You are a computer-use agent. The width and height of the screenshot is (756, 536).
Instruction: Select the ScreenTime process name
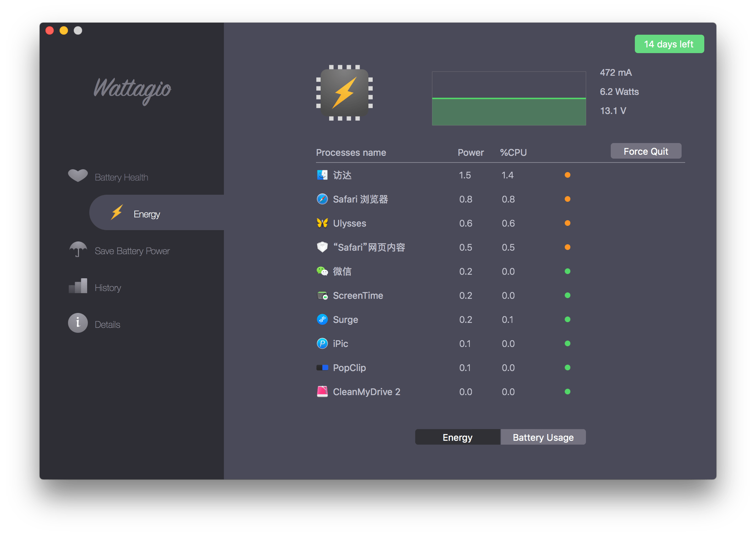click(x=358, y=295)
